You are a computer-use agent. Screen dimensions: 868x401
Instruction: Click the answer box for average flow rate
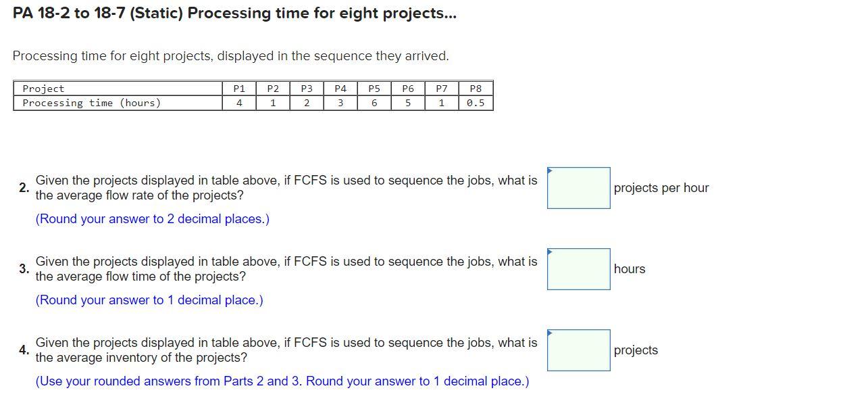[x=579, y=188]
